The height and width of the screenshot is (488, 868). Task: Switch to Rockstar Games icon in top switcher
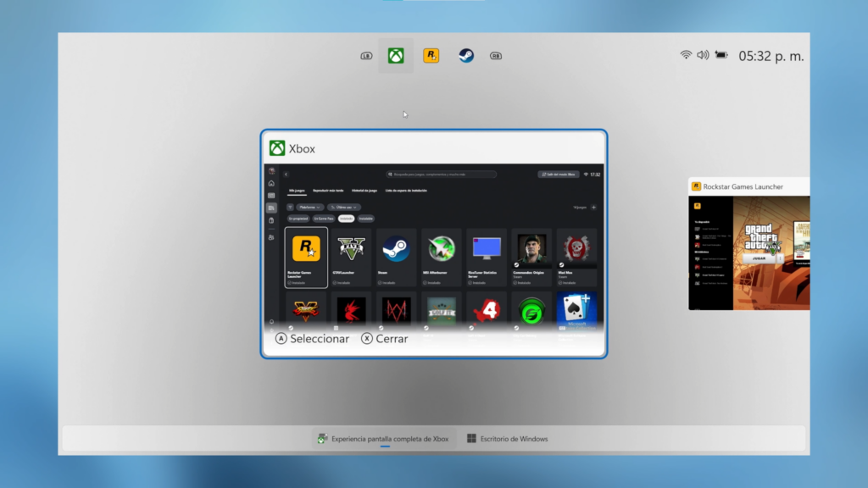tap(431, 55)
